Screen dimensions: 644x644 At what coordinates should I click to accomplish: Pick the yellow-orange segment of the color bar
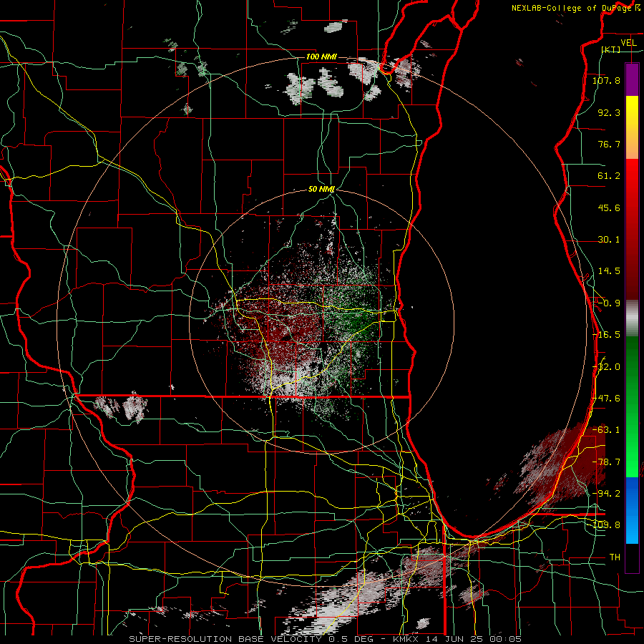pos(632,128)
